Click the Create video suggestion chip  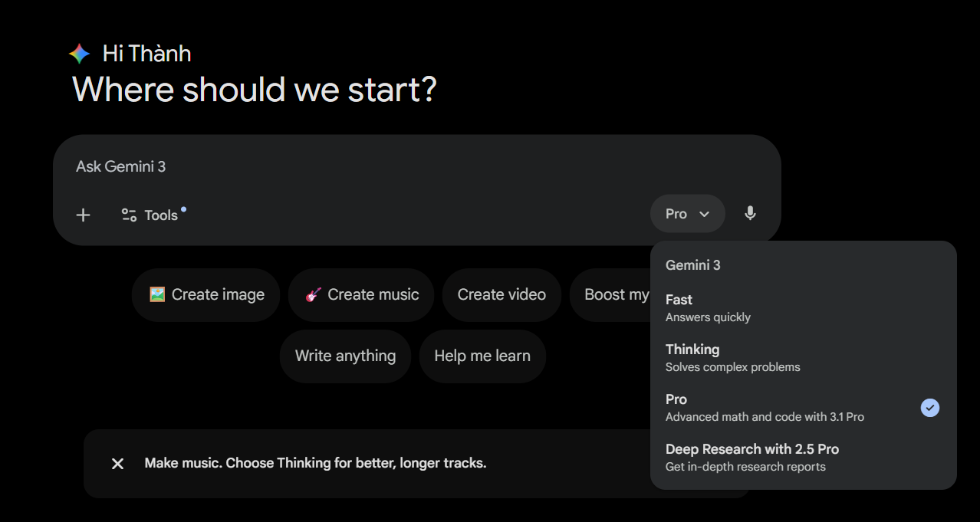(x=502, y=294)
